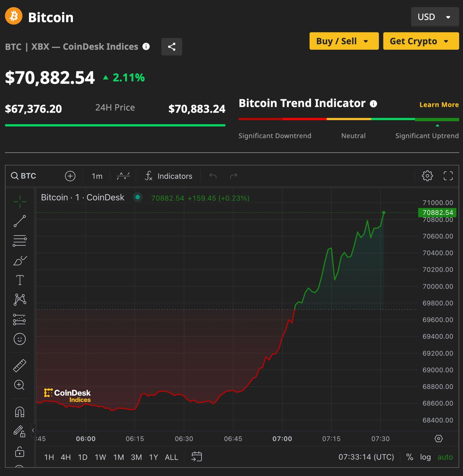This screenshot has width=463, height=476.
Task: Toggle the log scale option
Action: pyautogui.click(x=425, y=457)
